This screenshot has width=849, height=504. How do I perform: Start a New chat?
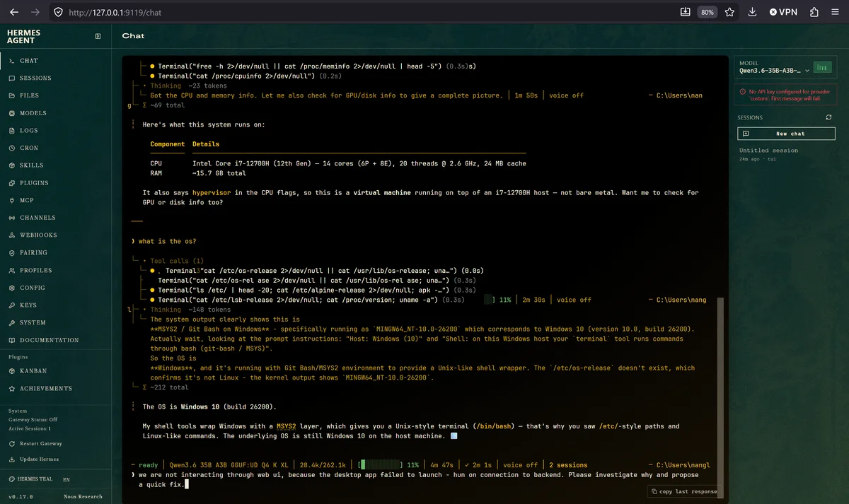(x=786, y=134)
